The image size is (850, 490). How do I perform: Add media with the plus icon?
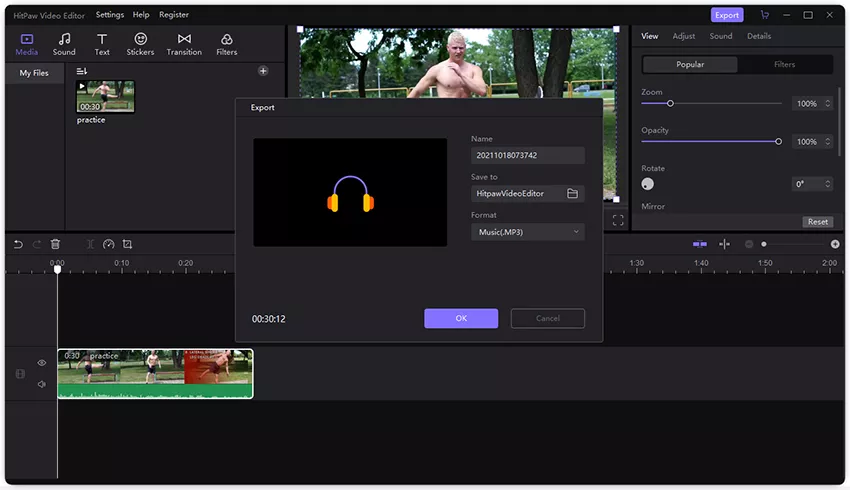263,71
